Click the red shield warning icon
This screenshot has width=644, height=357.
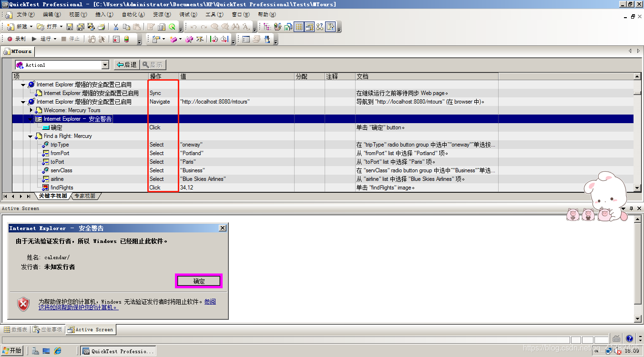click(23, 304)
